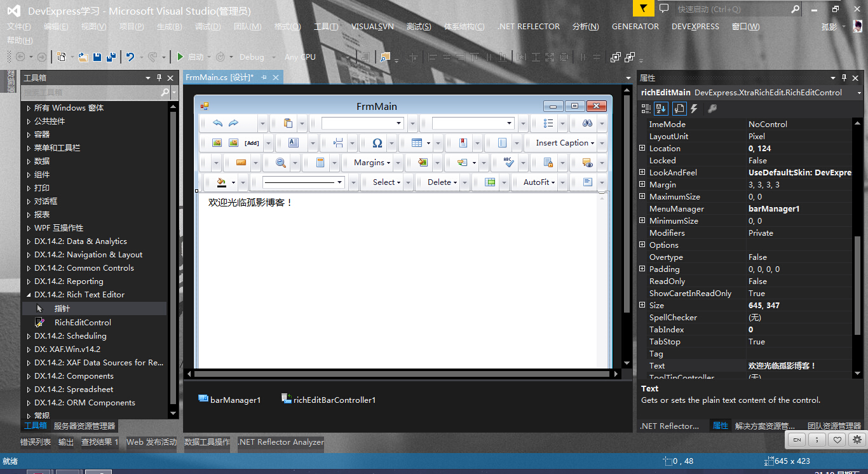Screen dimensions: 868x474
Task: Switch to 解决方案资源管理器 tab
Action: tap(765, 426)
